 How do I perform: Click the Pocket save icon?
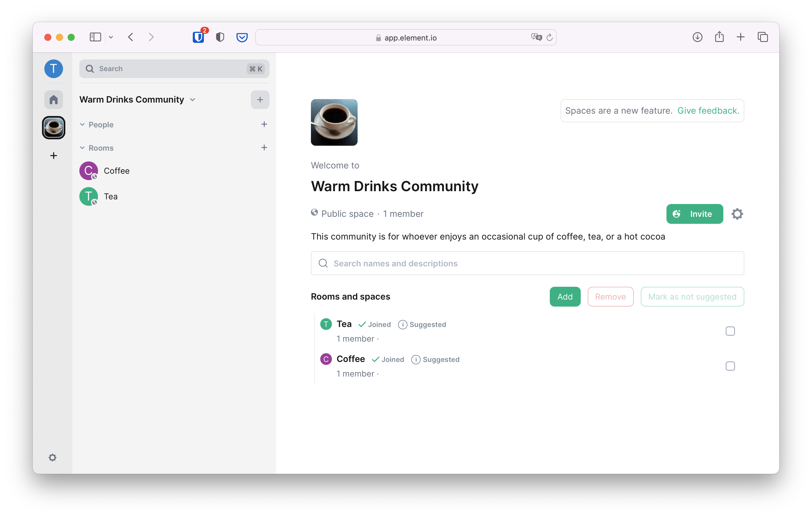pyautogui.click(x=242, y=37)
